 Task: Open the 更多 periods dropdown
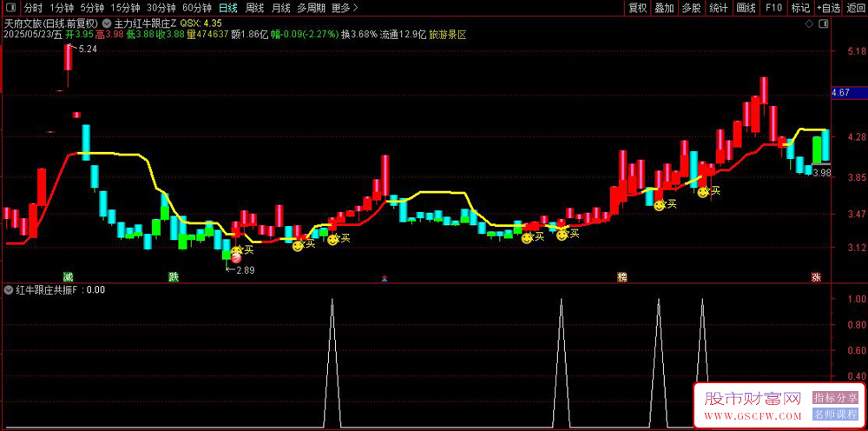click(x=345, y=8)
